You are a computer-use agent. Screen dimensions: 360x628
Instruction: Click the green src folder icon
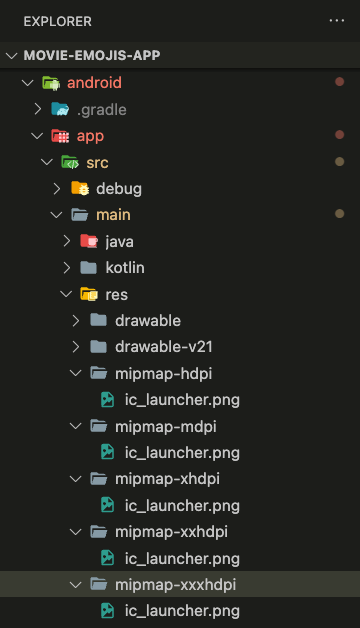pyautogui.click(x=70, y=162)
